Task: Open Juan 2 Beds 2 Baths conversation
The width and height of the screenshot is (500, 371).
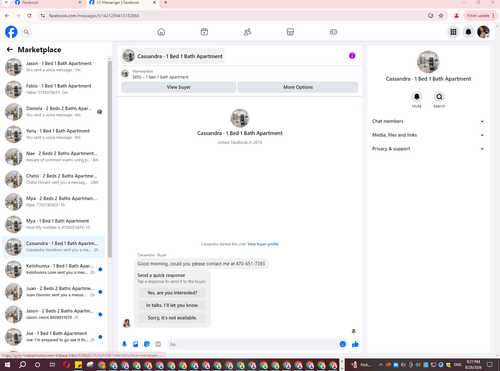Action: click(54, 291)
